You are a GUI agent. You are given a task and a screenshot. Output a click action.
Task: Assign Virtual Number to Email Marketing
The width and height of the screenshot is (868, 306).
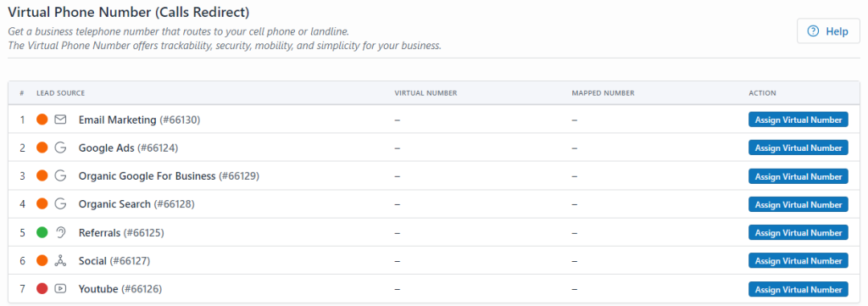[x=798, y=120]
